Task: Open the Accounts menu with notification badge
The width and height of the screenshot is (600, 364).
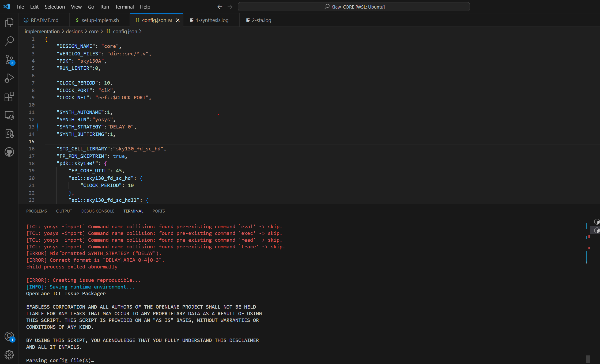Action: (9, 336)
